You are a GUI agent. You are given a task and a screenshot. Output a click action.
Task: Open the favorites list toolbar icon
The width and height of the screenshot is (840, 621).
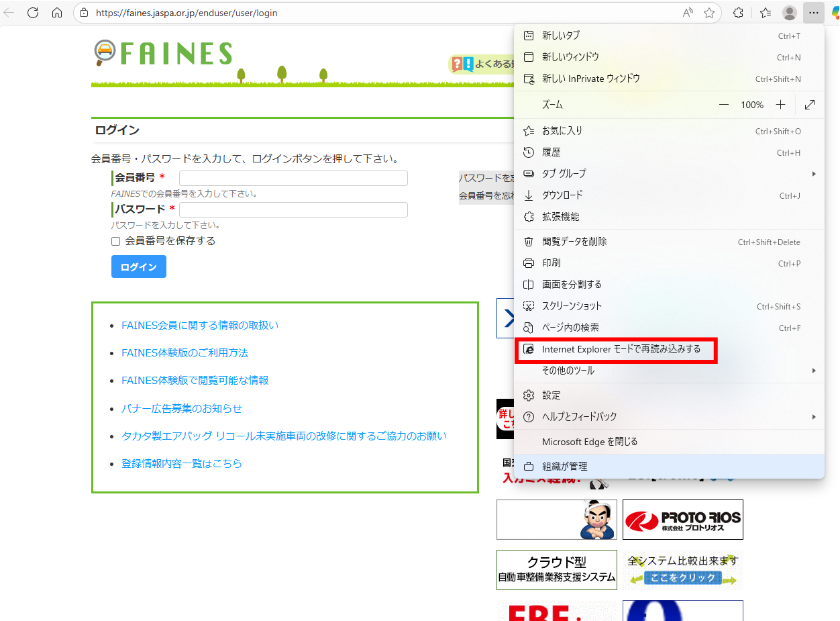[766, 13]
